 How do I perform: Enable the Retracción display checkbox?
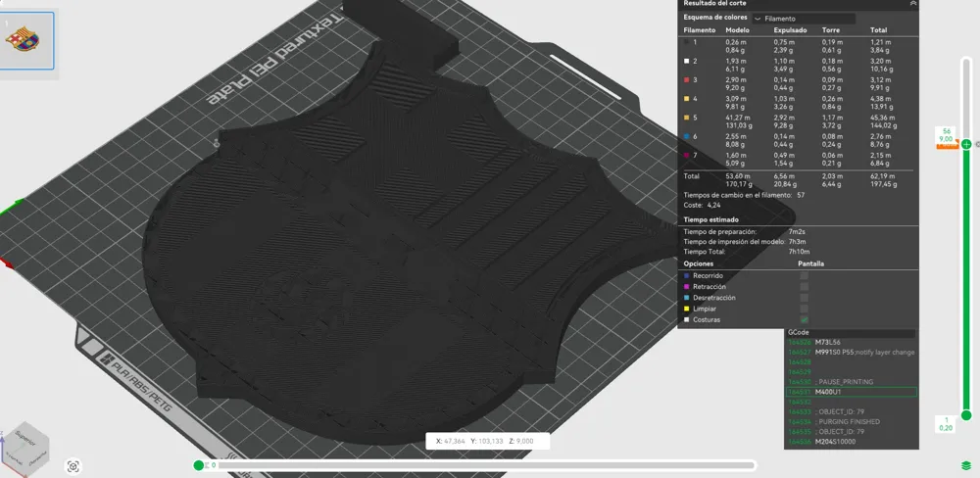click(x=805, y=286)
